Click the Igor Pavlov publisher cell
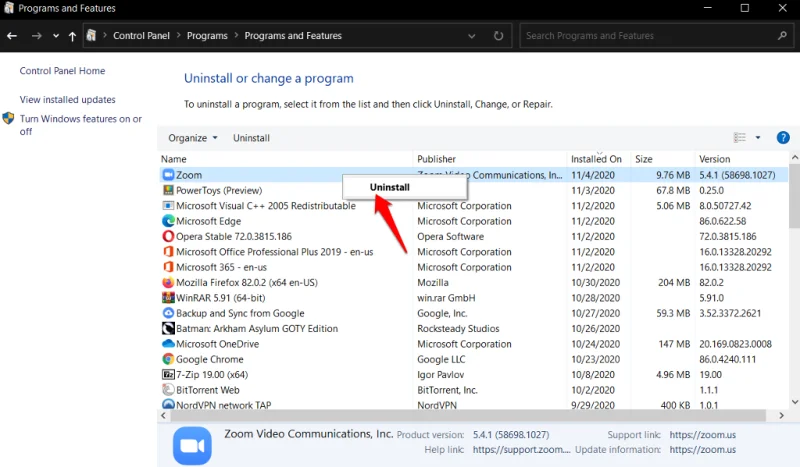 click(440, 375)
